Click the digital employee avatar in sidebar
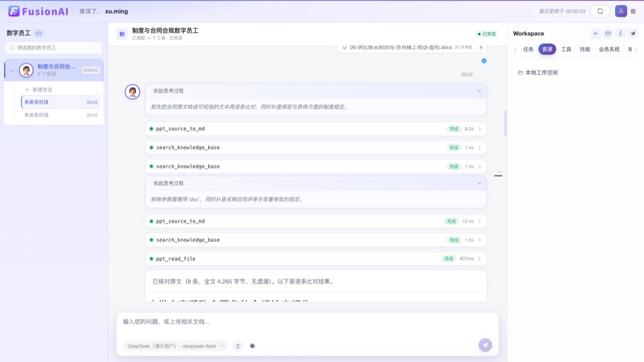The height and width of the screenshot is (362, 644). tap(26, 70)
